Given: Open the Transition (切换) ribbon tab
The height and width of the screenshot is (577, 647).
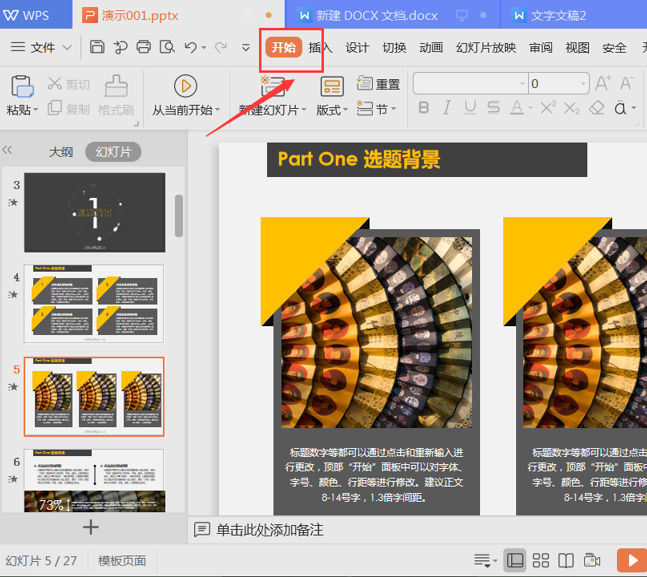Looking at the screenshot, I should pyautogui.click(x=394, y=48).
